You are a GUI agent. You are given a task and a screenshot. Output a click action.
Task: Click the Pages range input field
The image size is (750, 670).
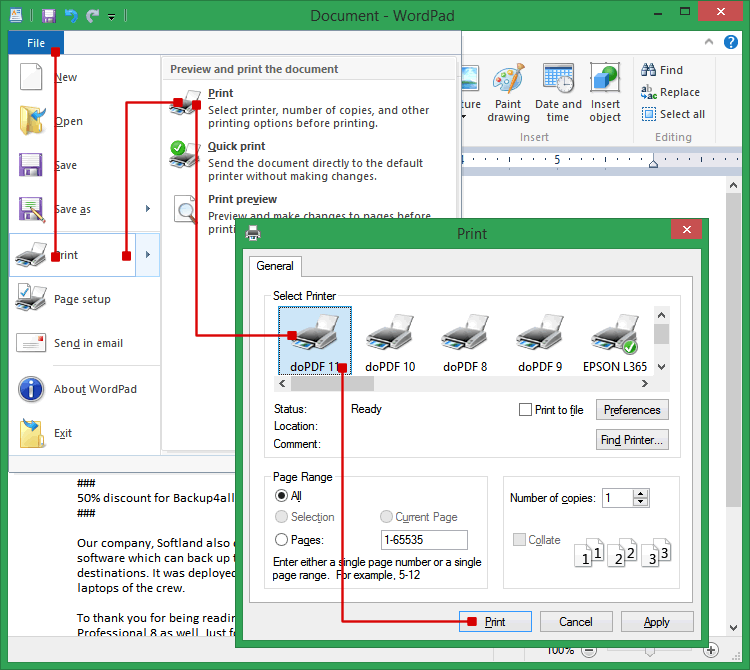click(x=424, y=539)
